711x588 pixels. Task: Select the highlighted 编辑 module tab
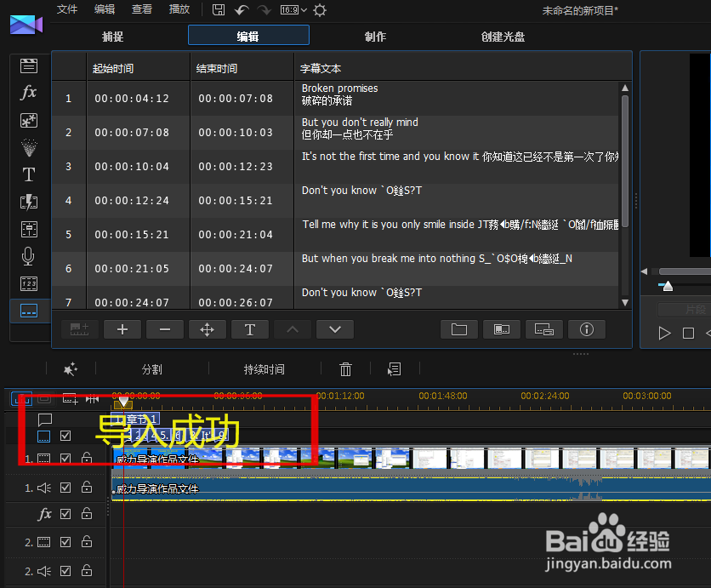click(248, 36)
